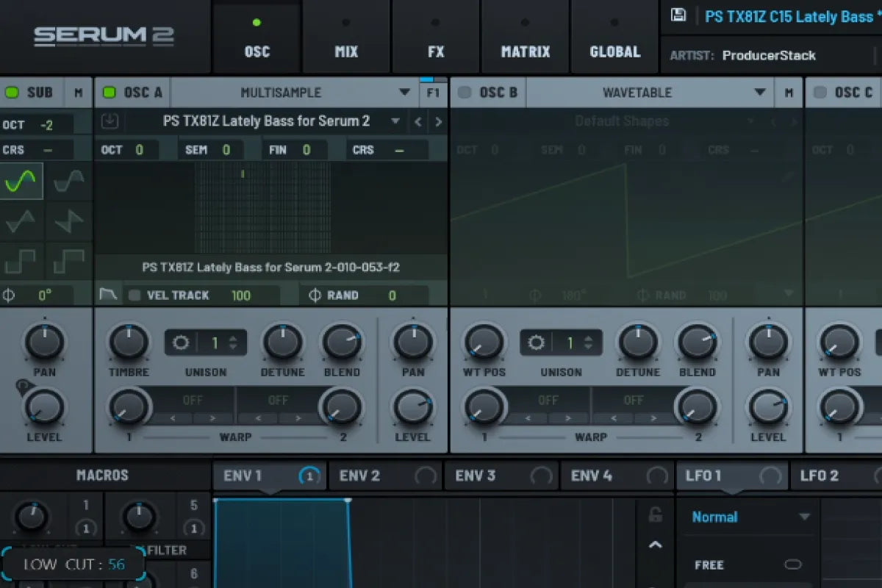Click the ENV 2 modulation source ring

pos(426,476)
